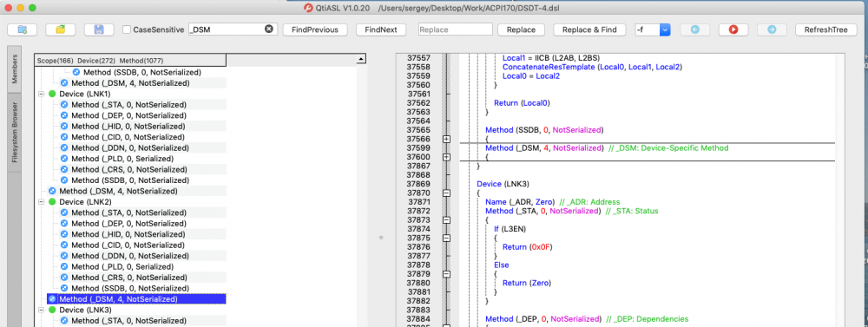868x327 pixels.
Task: Click the Replace button
Action: pos(521,29)
